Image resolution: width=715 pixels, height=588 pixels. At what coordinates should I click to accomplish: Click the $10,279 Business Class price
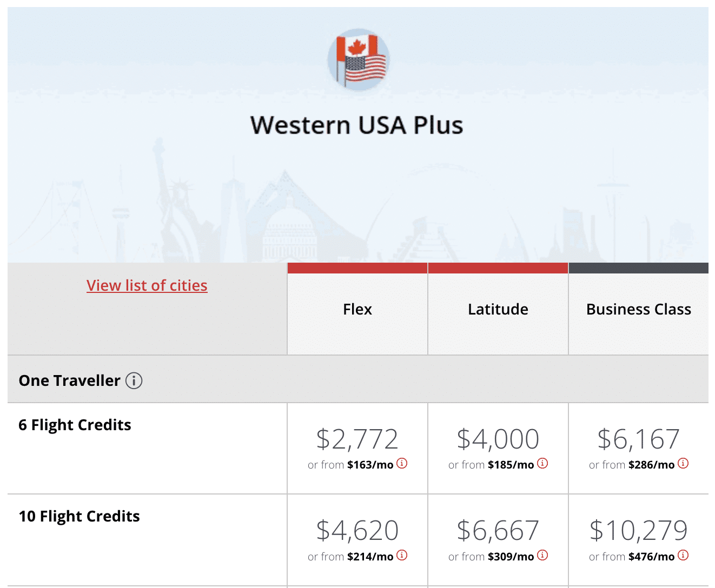639,530
